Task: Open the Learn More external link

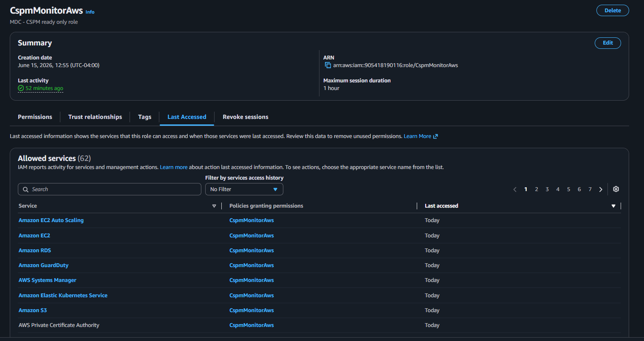Action: pyautogui.click(x=421, y=136)
